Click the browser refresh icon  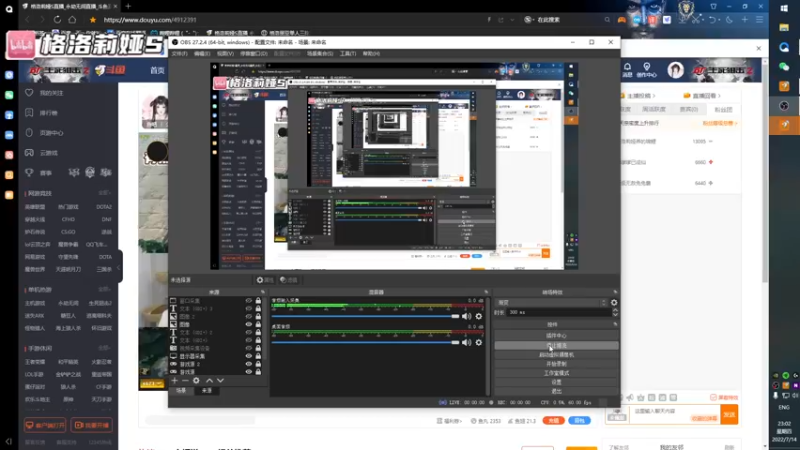(x=57, y=19)
